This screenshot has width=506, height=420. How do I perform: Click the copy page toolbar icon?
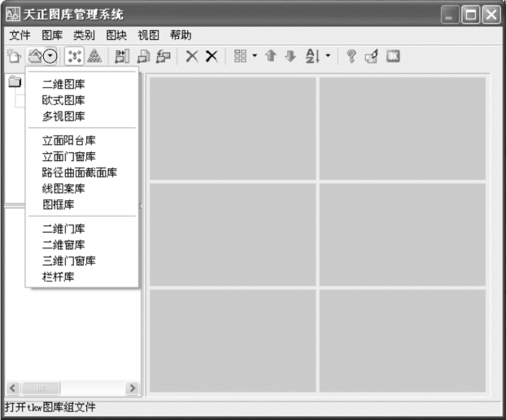tap(143, 56)
